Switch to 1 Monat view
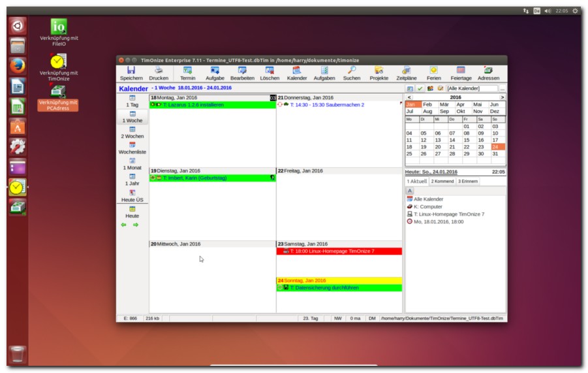Image resolution: width=588 pixels, height=373 pixels. (132, 165)
